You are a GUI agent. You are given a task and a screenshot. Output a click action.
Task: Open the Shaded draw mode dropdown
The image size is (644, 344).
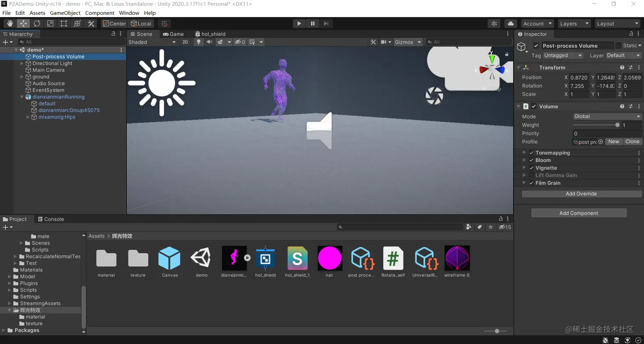coord(152,42)
